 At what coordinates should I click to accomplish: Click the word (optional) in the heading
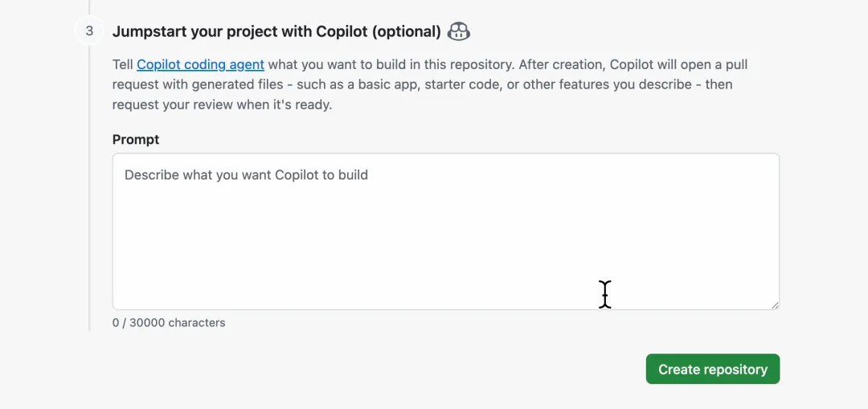(x=406, y=31)
